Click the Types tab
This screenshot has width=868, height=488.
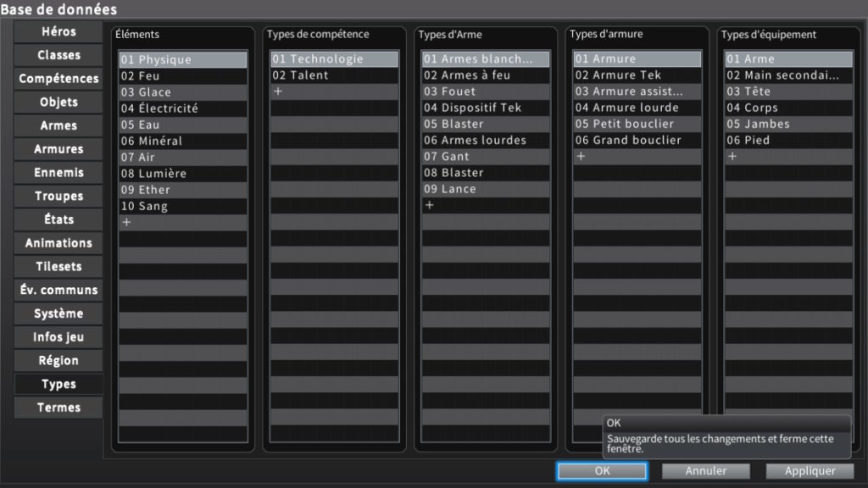[58, 384]
